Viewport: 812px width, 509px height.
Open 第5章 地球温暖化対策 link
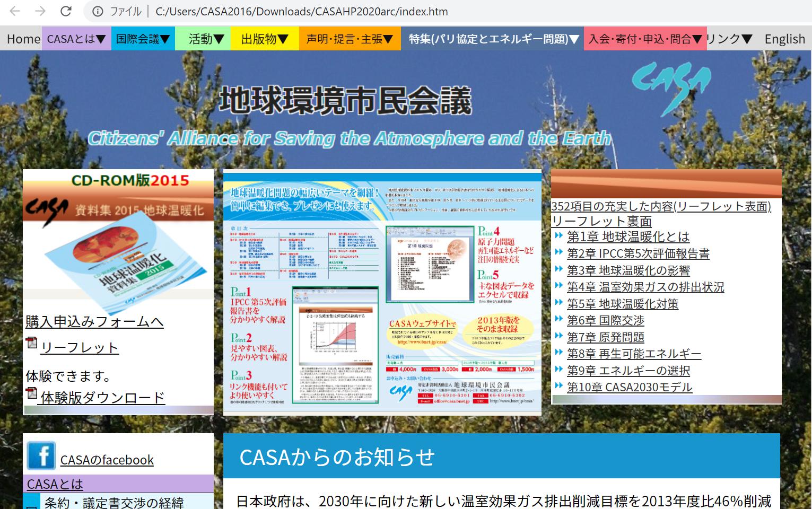[623, 304]
